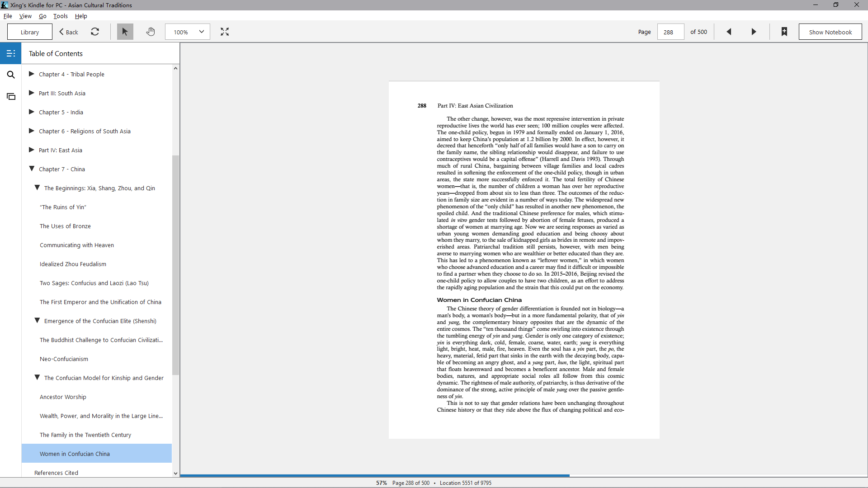The width and height of the screenshot is (868, 488).
Task: Click the contents list scrollbar thumb
Action: pyautogui.click(x=175, y=265)
